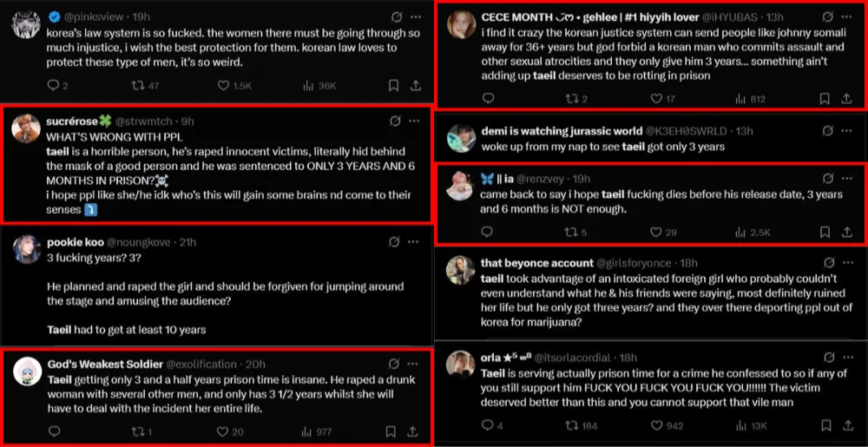
Task: Like the @pinksview tweet
Action: (x=223, y=85)
